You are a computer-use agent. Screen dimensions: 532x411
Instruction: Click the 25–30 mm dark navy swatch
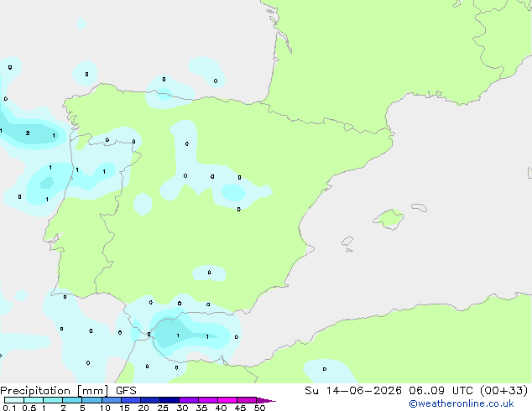pyautogui.click(x=169, y=400)
